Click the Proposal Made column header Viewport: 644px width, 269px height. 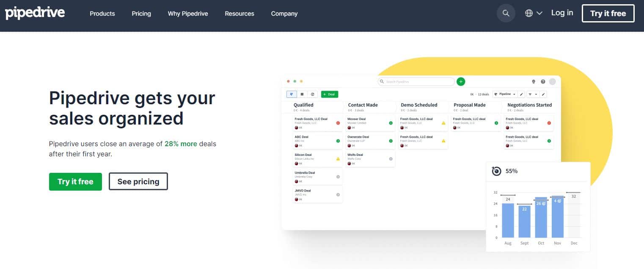470,105
